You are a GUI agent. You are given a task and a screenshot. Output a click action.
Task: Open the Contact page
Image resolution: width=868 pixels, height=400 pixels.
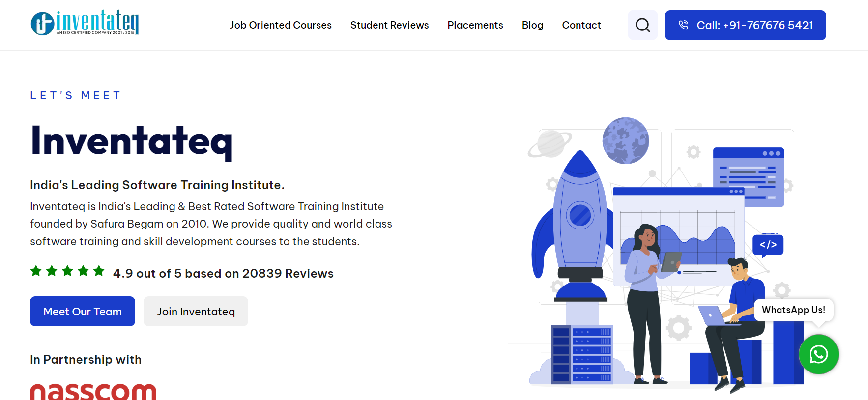tap(581, 25)
